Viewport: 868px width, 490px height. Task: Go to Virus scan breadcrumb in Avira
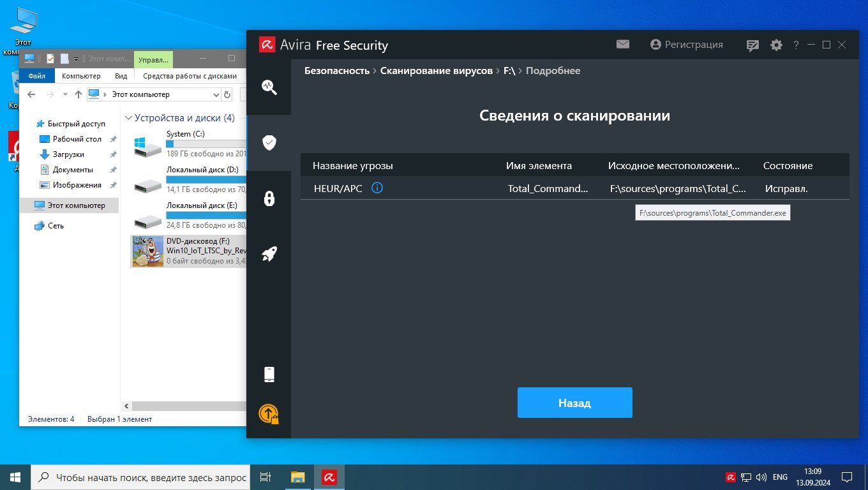click(437, 71)
